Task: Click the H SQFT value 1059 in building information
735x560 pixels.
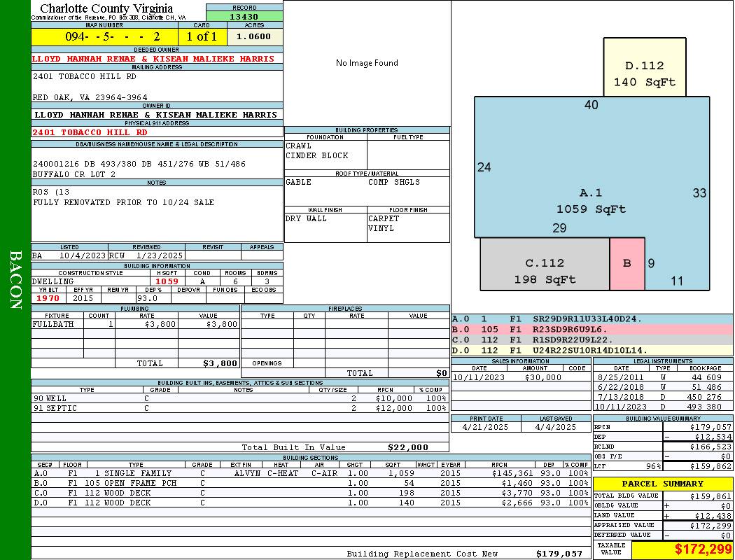Action: point(167,281)
